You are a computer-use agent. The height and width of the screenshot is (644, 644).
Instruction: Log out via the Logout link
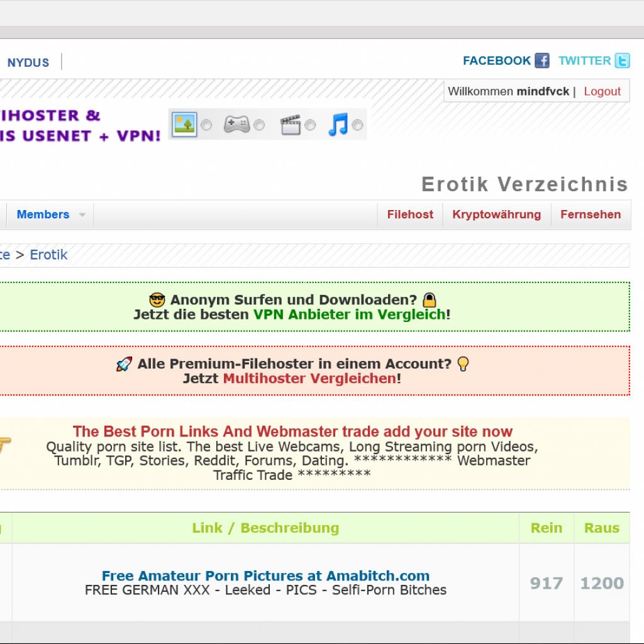pyautogui.click(x=602, y=91)
